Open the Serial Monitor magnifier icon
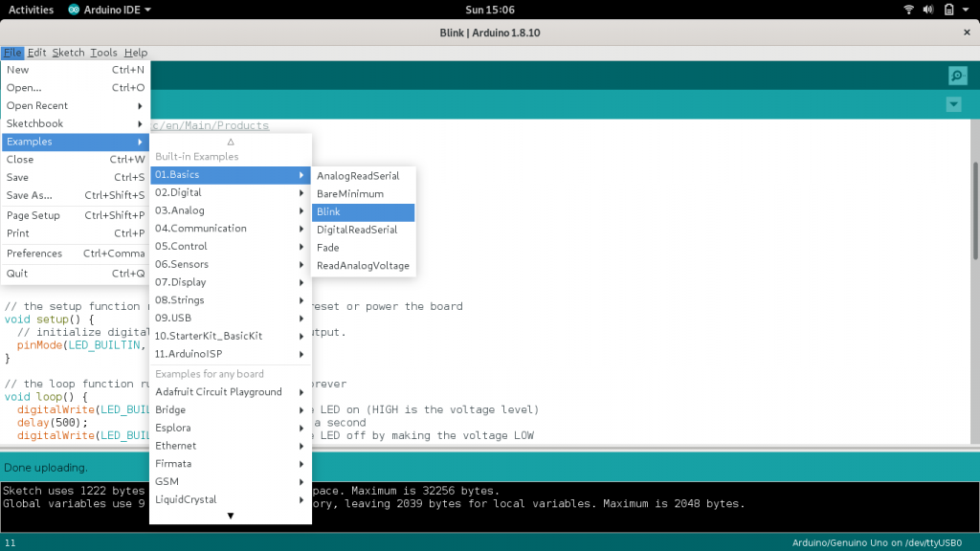The width and height of the screenshot is (980, 551). click(957, 76)
